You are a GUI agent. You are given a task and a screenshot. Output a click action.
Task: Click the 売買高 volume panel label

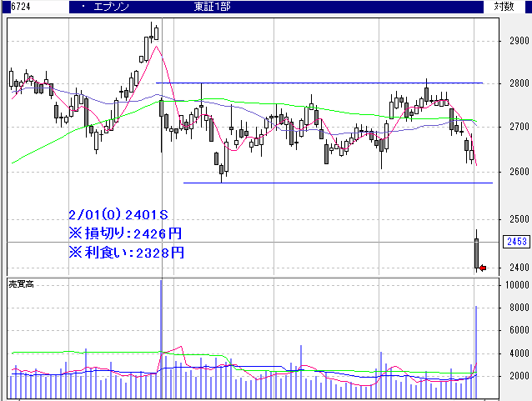[x=23, y=284]
